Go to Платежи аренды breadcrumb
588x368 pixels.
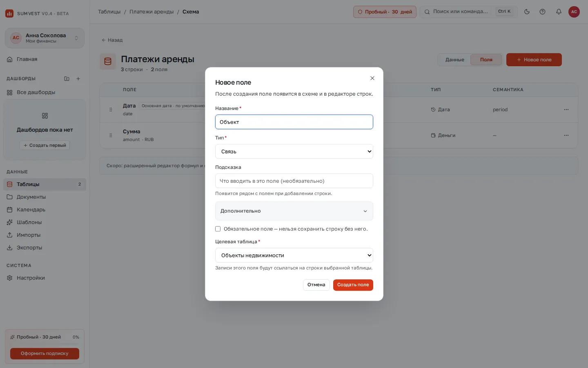tap(151, 12)
